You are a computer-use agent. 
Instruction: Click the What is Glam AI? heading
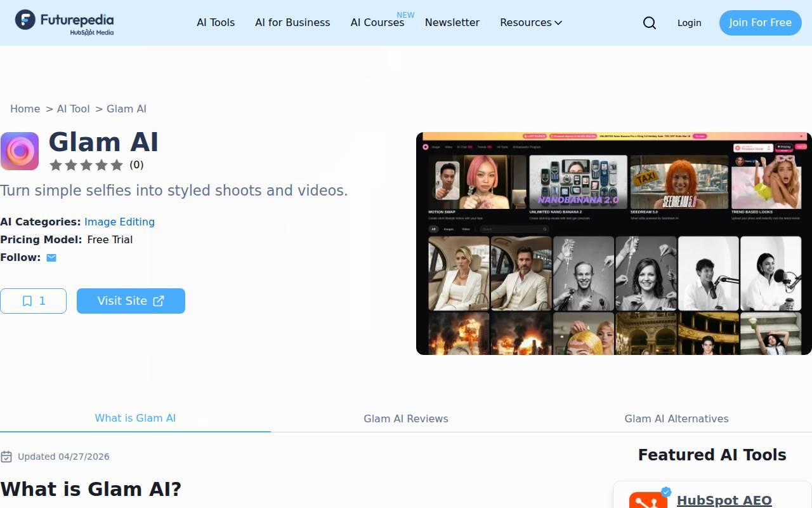(x=91, y=489)
